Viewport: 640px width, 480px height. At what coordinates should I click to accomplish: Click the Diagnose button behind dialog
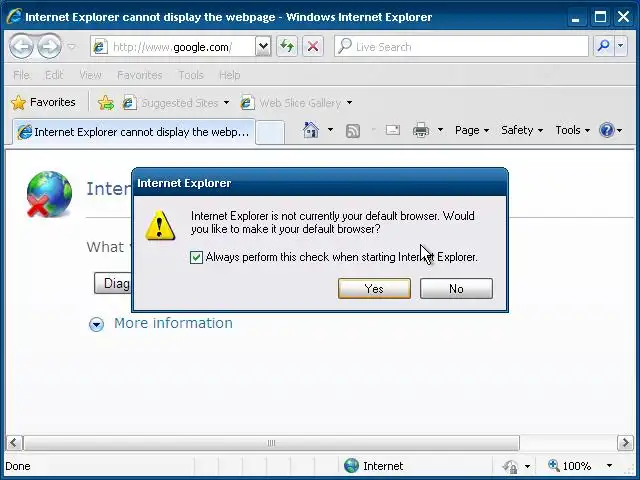[113, 283]
